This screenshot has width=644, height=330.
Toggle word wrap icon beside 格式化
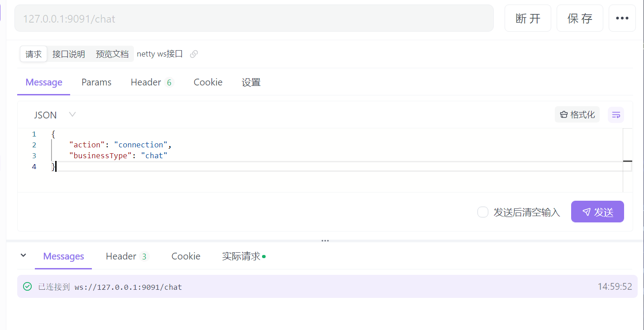click(616, 115)
